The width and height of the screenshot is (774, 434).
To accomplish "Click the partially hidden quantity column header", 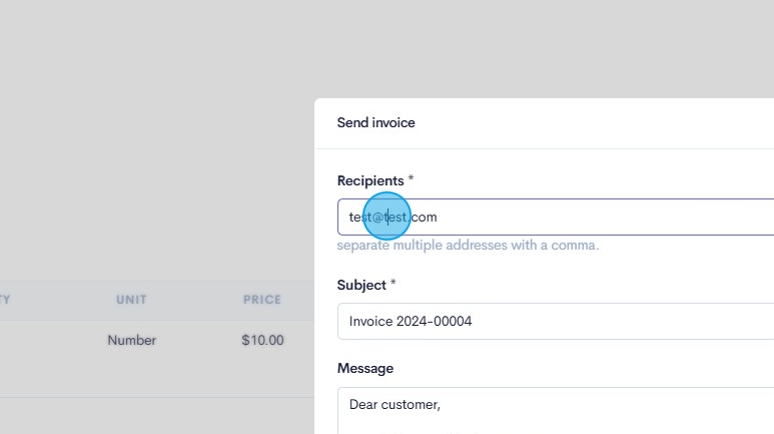I will click(5, 300).
